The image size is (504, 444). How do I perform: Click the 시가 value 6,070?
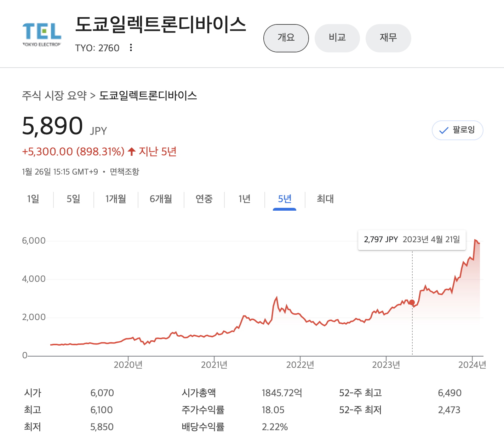point(102,393)
